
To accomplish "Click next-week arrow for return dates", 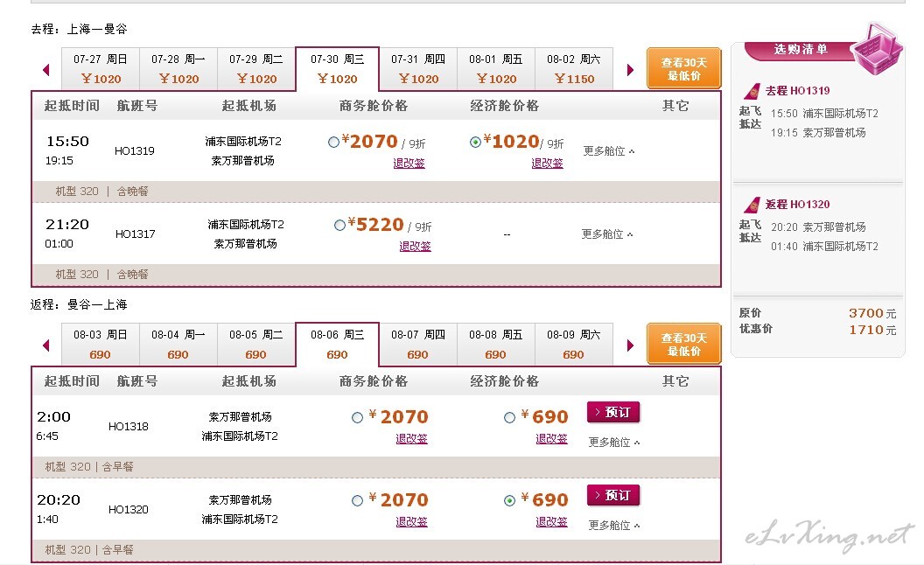I will click(x=630, y=345).
